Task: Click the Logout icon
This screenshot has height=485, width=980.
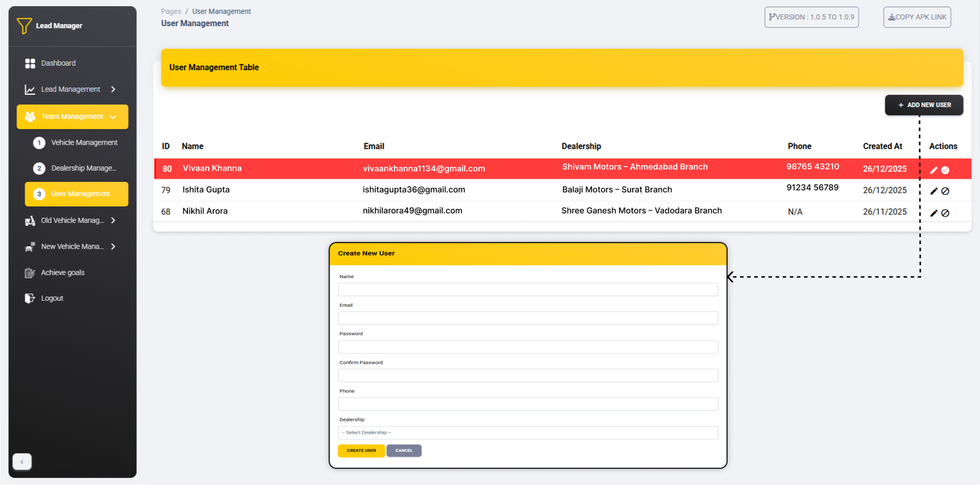Action: tap(30, 298)
